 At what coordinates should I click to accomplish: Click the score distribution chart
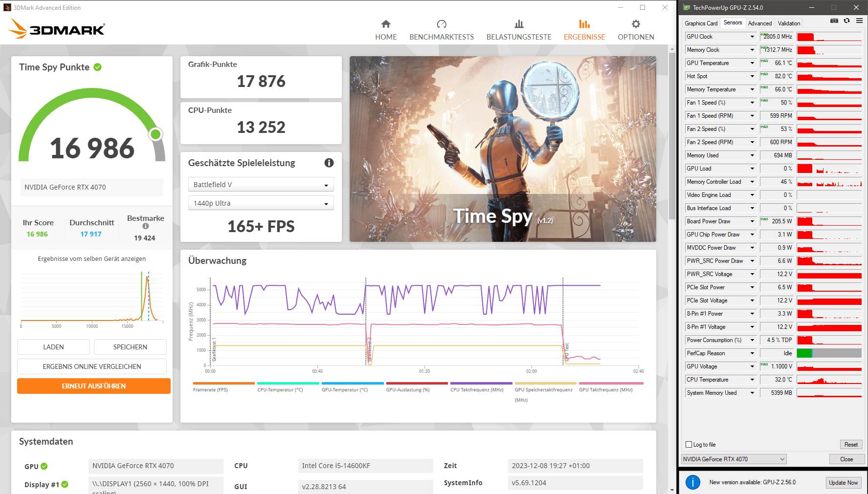92,299
